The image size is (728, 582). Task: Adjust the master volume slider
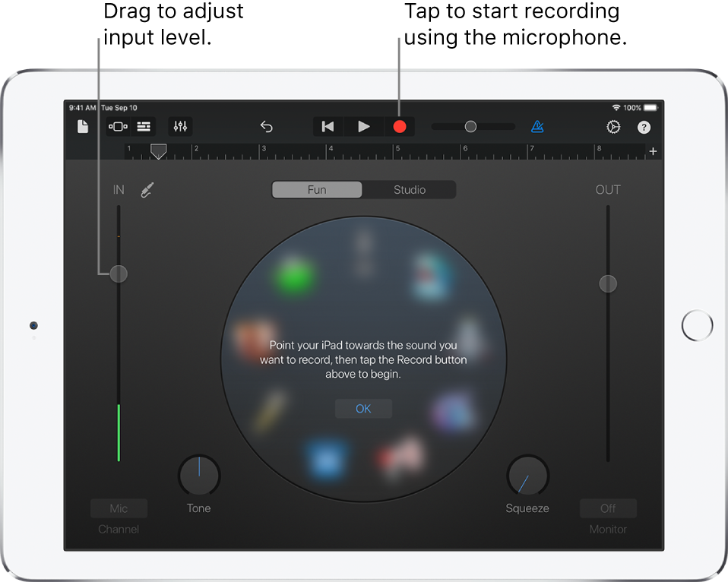(470, 126)
